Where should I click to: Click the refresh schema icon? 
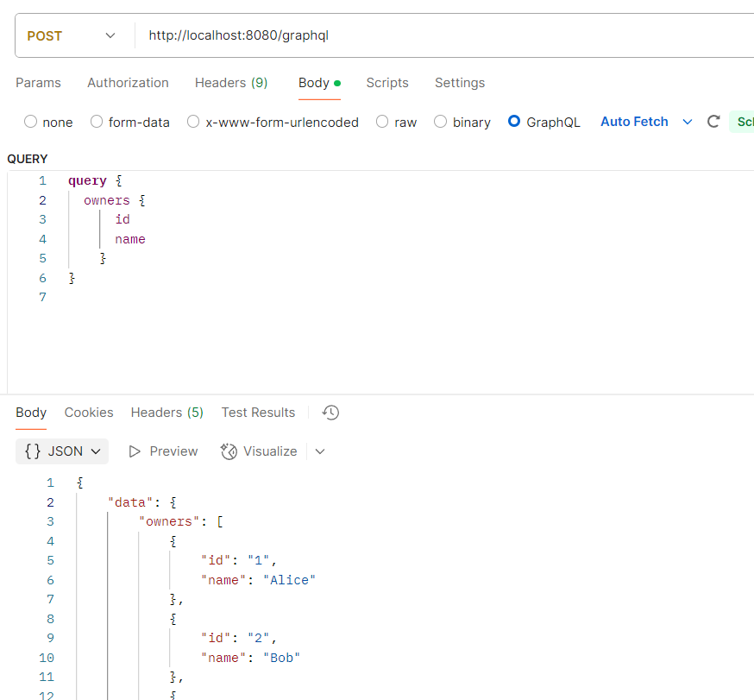point(713,122)
